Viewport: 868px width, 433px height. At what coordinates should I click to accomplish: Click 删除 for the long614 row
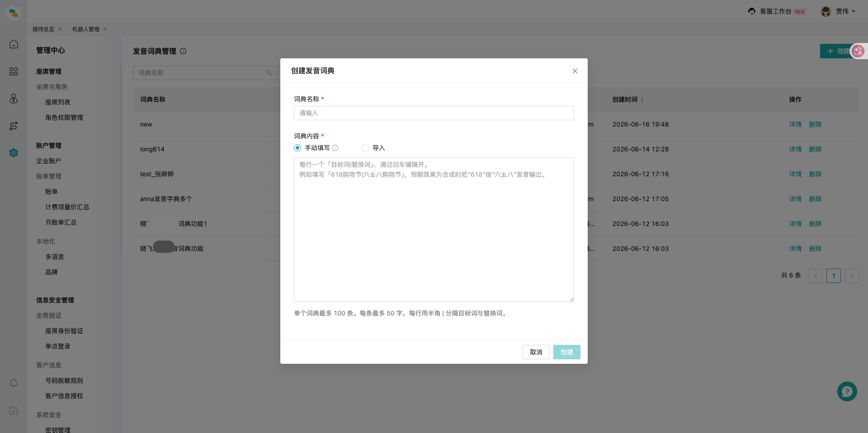(815, 149)
